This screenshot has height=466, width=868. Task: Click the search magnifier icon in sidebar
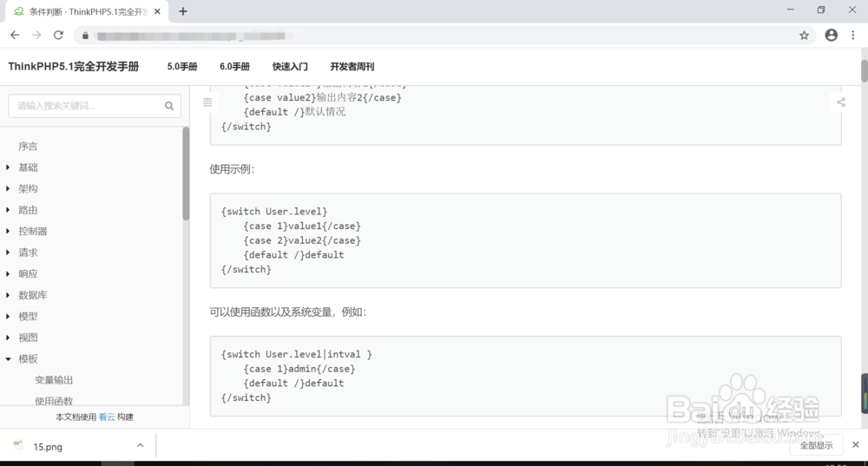pos(169,106)
